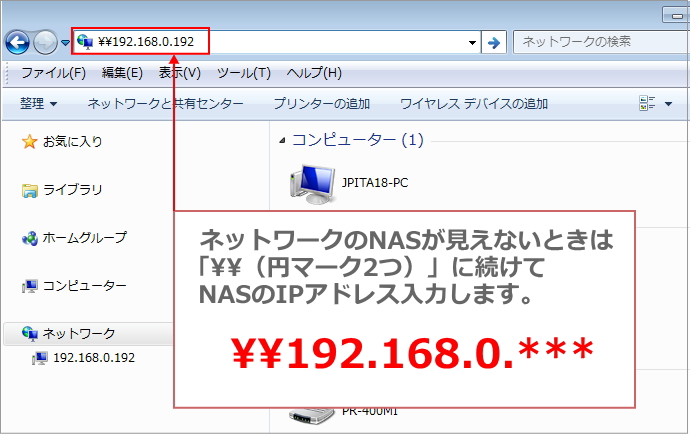Click the Forward navigation arrow button
690x434 pixels.
tap(46, 42)
